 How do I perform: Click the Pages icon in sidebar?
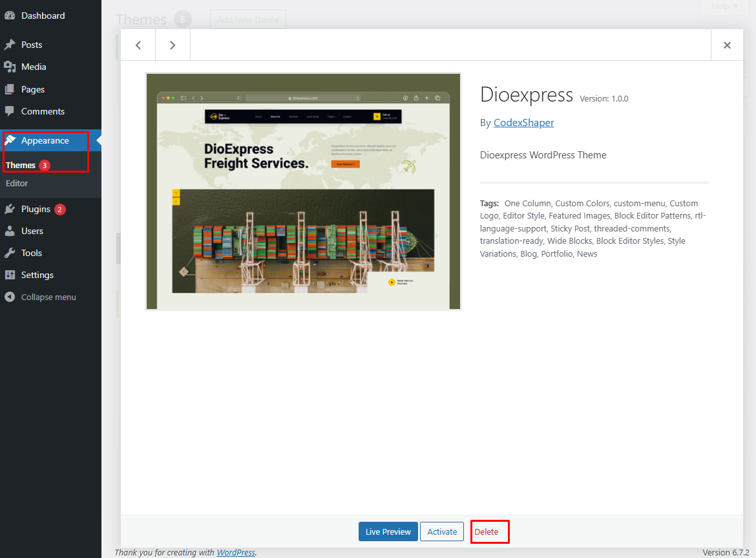10,89
